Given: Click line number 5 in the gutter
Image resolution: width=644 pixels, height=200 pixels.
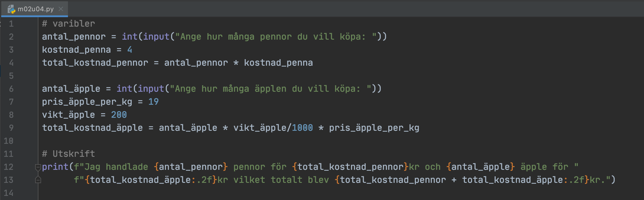Looking at the screenshot, I should [11, 76].
